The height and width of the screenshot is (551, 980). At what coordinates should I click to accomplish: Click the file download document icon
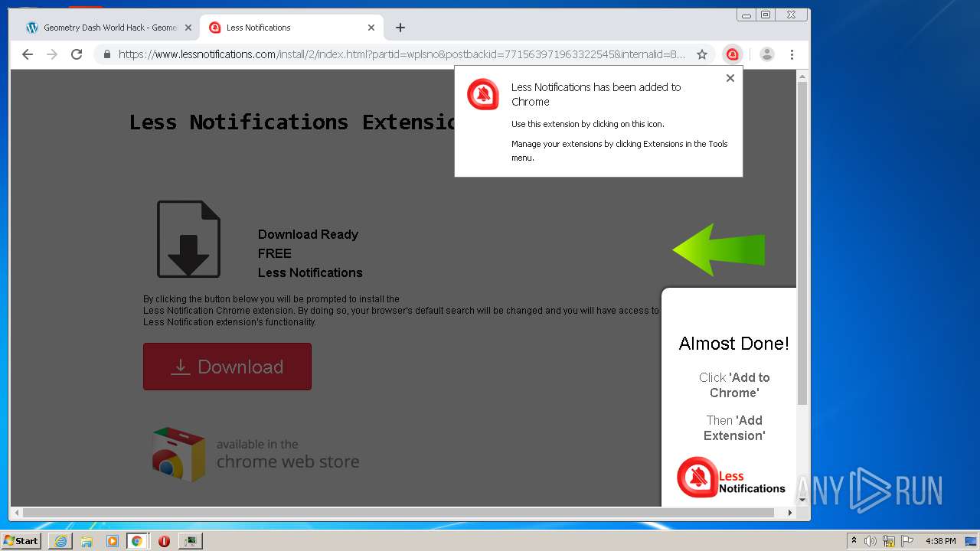[188, 239]
